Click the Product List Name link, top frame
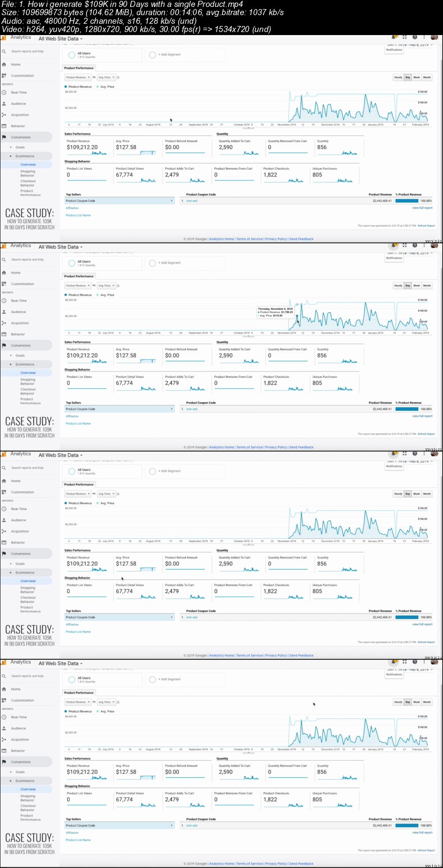Image resolution: width=443 pixels, height=868 pixels. pyautogui.click(x=78, y=216)
